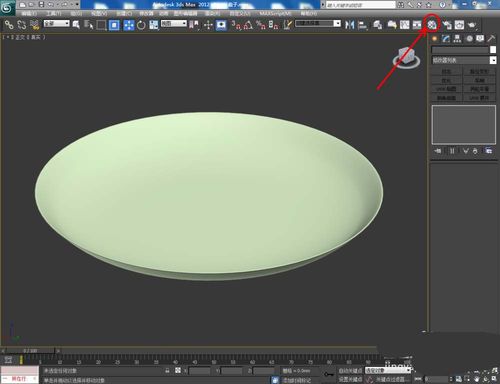Open the Schematic View

417,25
